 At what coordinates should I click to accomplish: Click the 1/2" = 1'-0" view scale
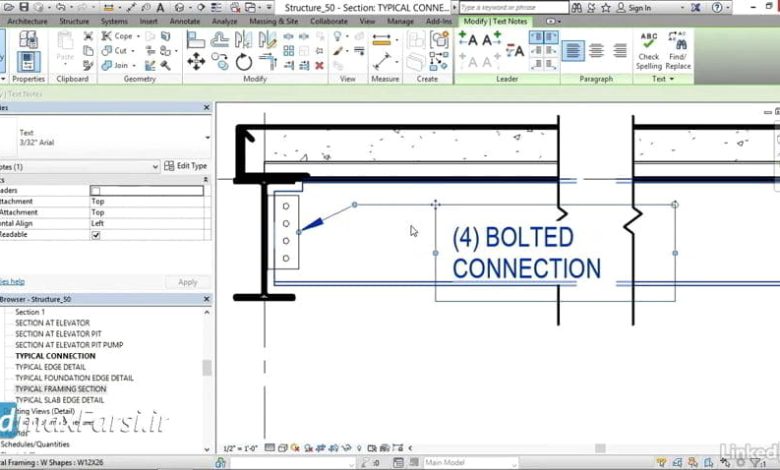tap(240, 448)
